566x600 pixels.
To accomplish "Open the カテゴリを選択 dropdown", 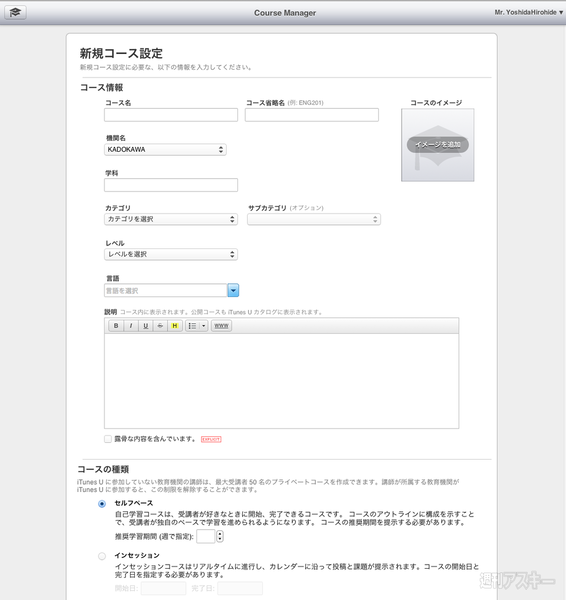I will coord(171,219).
